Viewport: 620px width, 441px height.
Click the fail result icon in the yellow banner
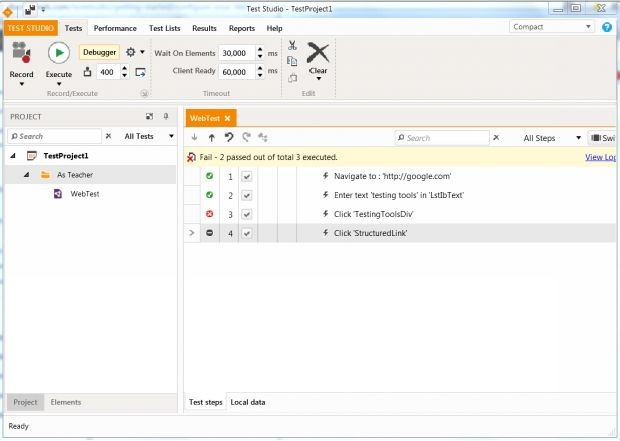click(x=191, y=157)
